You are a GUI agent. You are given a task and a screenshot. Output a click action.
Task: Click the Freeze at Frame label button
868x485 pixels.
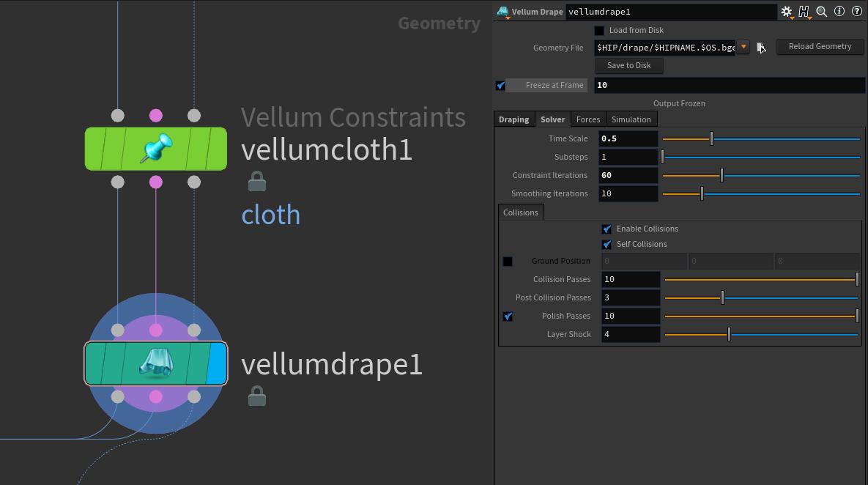[546, 85]
